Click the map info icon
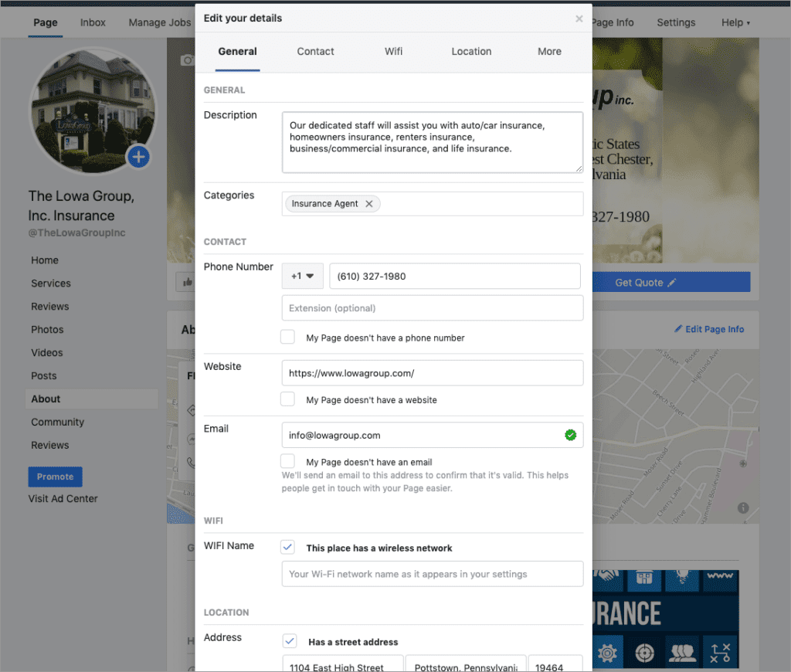791x672 pixels. (743, 508)
